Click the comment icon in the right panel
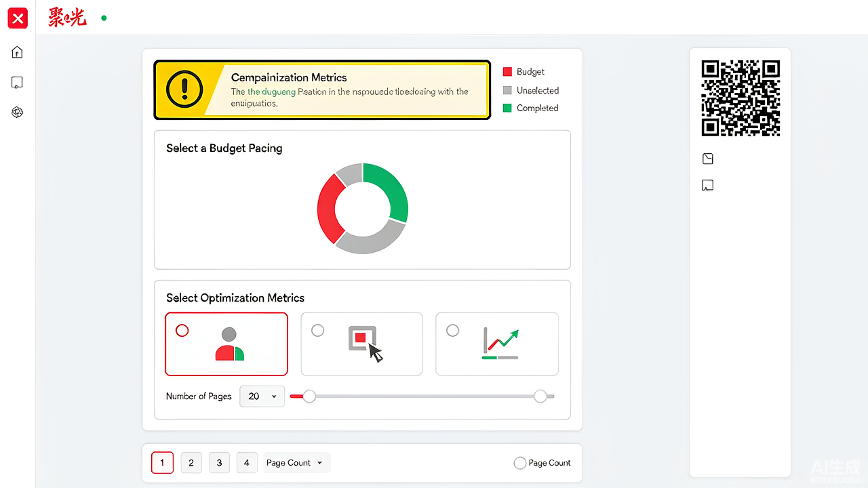Screen dimensions: 868x488 (708, 186)
